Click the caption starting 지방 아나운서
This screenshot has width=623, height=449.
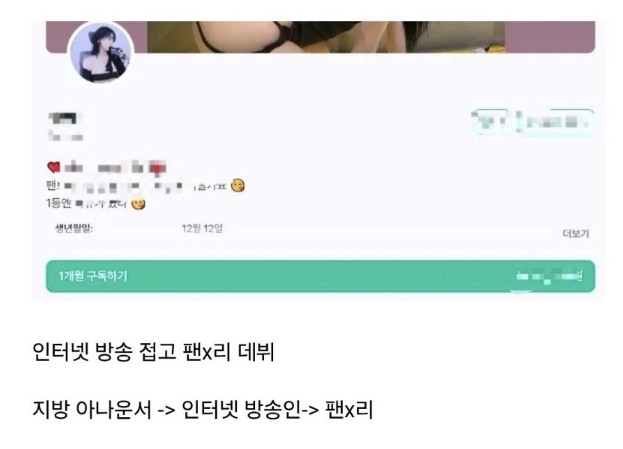tap(203, 409)
